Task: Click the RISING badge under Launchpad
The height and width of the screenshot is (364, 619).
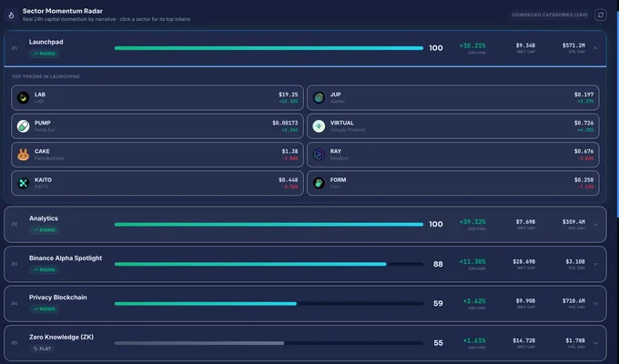Action: click(x=45, y=54)
